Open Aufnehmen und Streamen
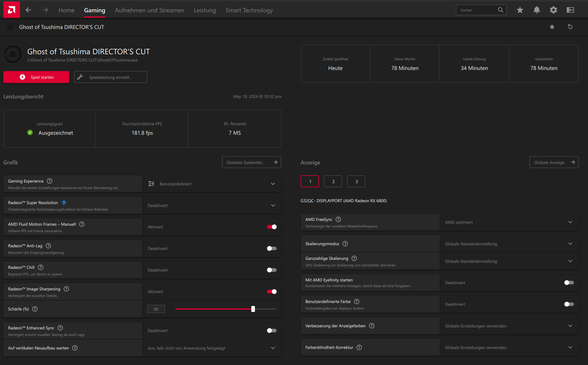The height and width of the screenshot is (365, 588). coord(150,10)
